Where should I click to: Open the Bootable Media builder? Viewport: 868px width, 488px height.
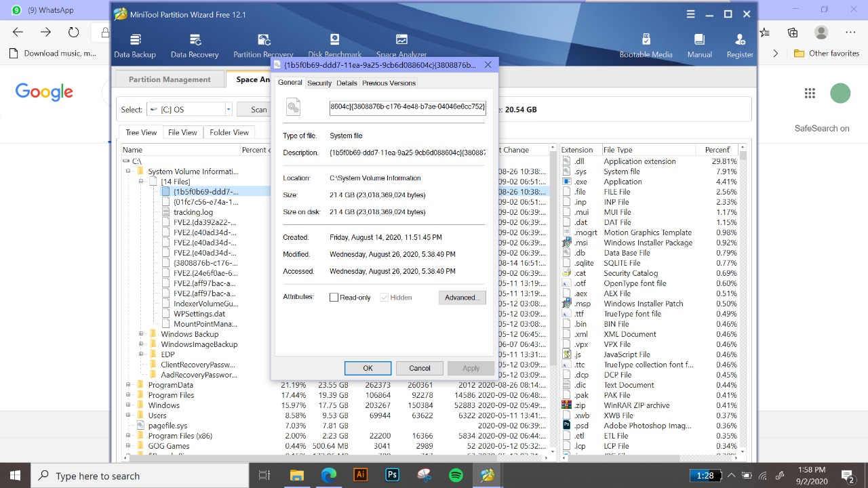point(646,45)
